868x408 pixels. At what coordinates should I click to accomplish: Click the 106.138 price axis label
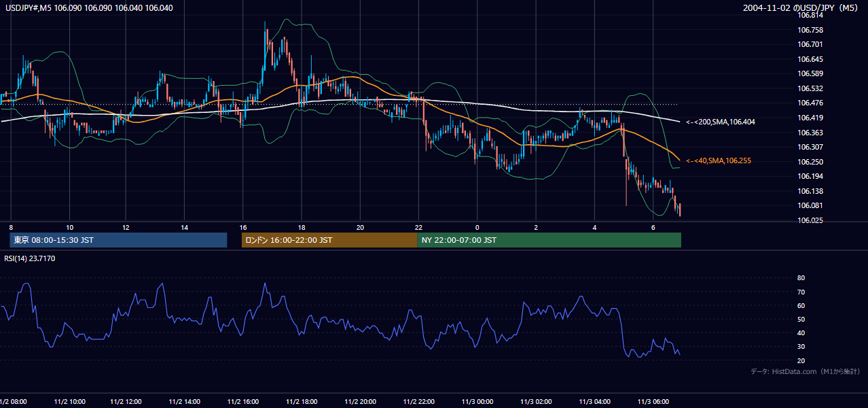pyautogui.click(x=810, y=191)
